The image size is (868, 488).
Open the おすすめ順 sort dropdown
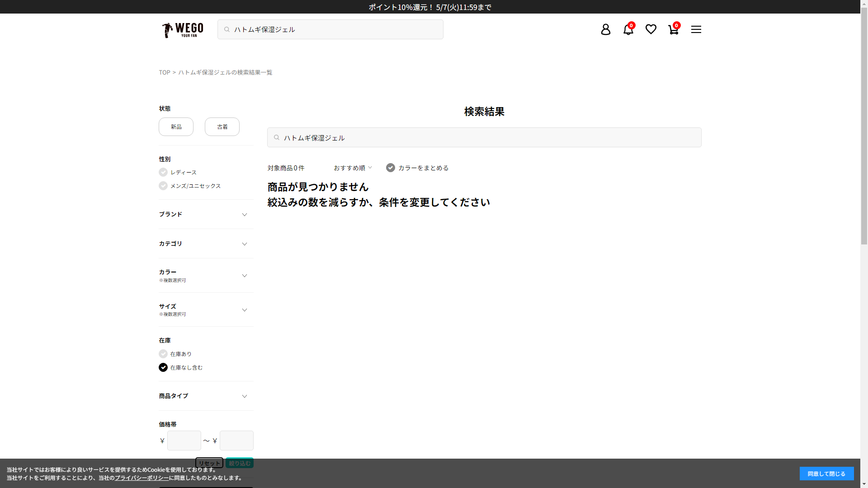[x=353, y=168]
